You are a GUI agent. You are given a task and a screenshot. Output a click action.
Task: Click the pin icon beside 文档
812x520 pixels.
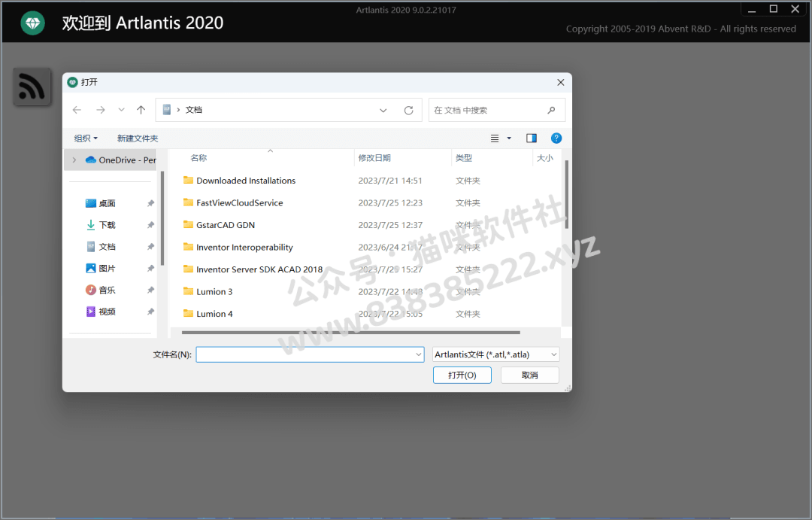(x=150, y=247)
